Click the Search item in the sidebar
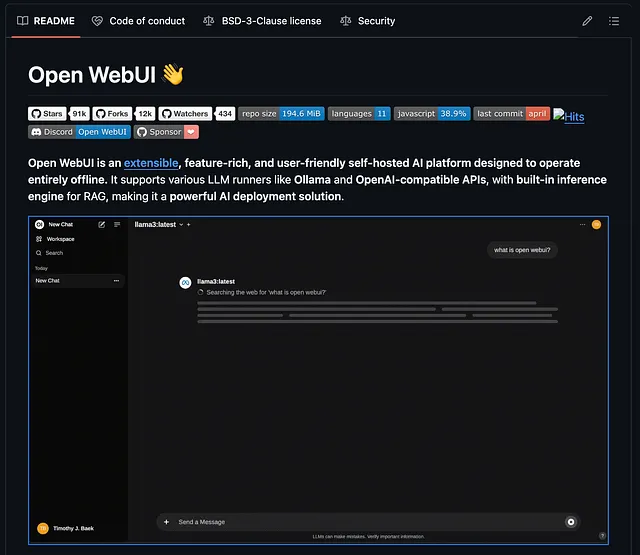This screenshot has width=640, height=555. [53, 253]
